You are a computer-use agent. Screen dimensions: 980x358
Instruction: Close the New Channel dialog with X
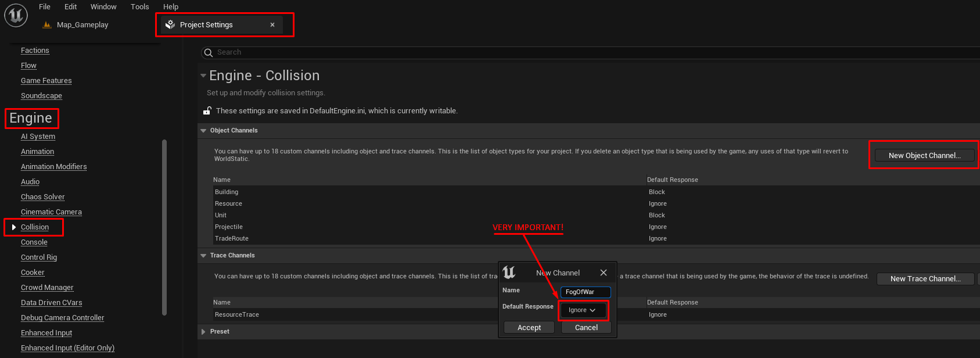(x=604, y=273)
